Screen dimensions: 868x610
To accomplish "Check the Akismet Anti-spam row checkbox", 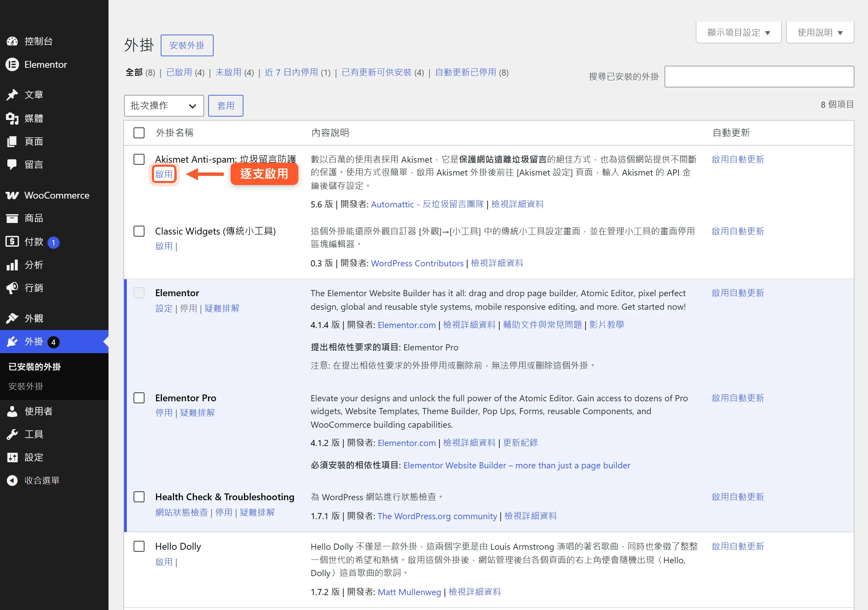I will coord(139,159).
